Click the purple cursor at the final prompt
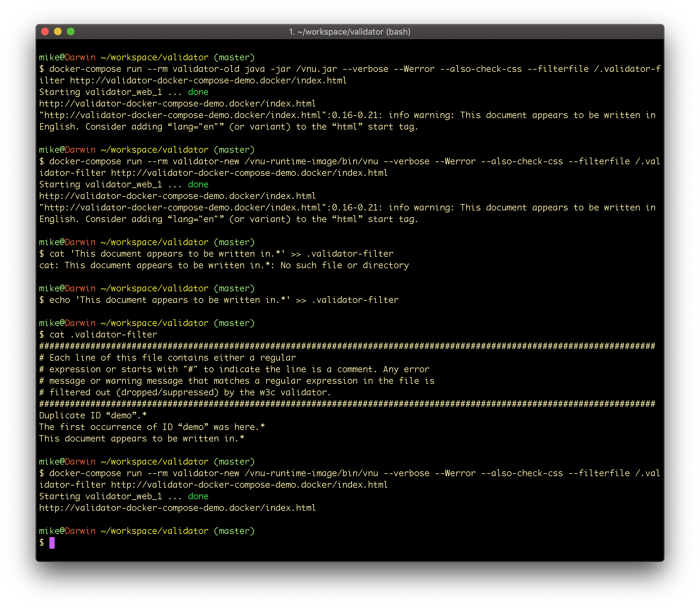The height and width of the screenshot is (609, 700). point(52,543)
